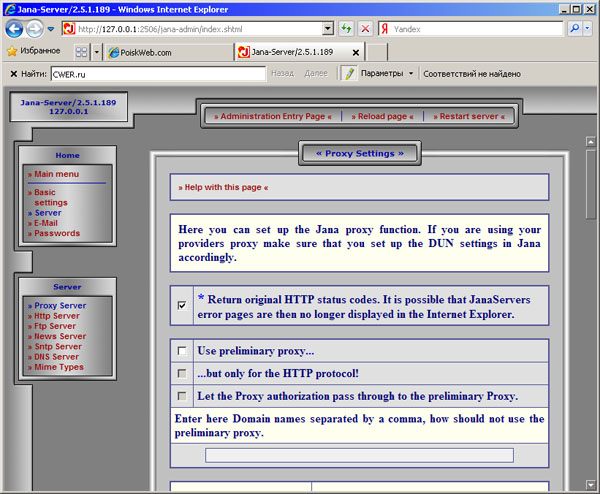Viewport: 600px width, 494px height.
Task: Click the vertical page scrollbar
Action: (x=591, y=300)
